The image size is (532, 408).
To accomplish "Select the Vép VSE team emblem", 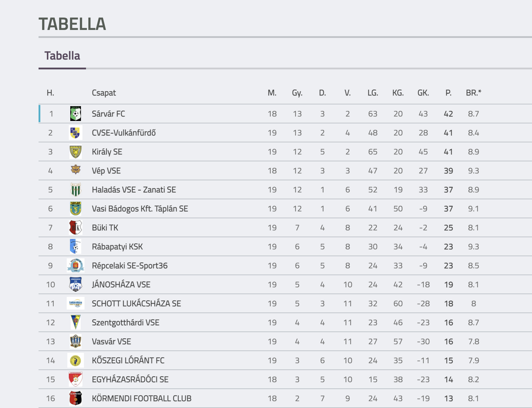I will [76, 169].
